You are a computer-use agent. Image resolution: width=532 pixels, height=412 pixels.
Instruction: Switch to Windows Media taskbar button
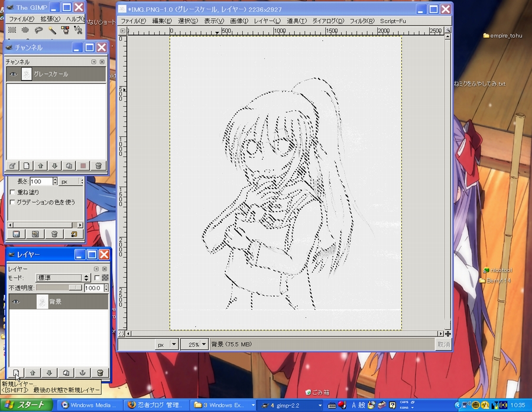tap(89, 405)
